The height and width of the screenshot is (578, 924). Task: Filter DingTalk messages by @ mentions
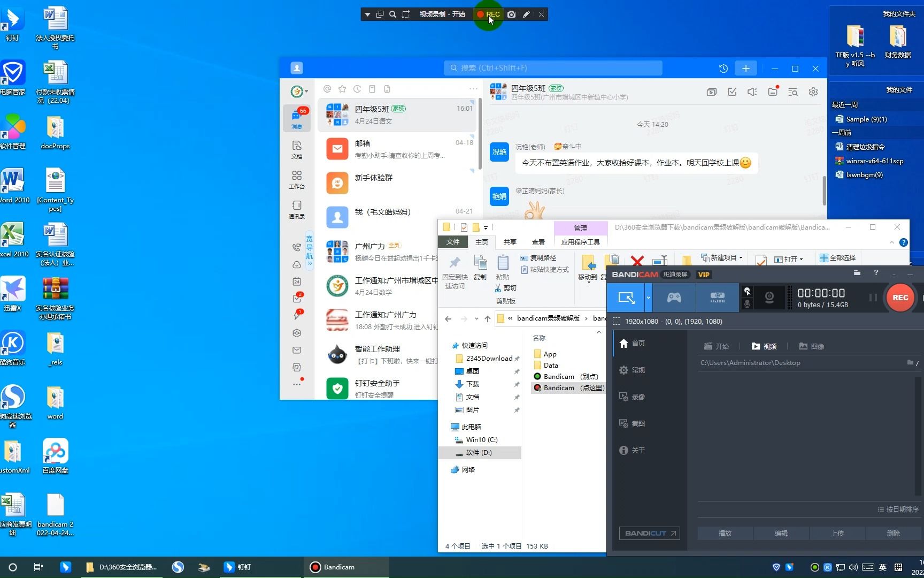327,89
